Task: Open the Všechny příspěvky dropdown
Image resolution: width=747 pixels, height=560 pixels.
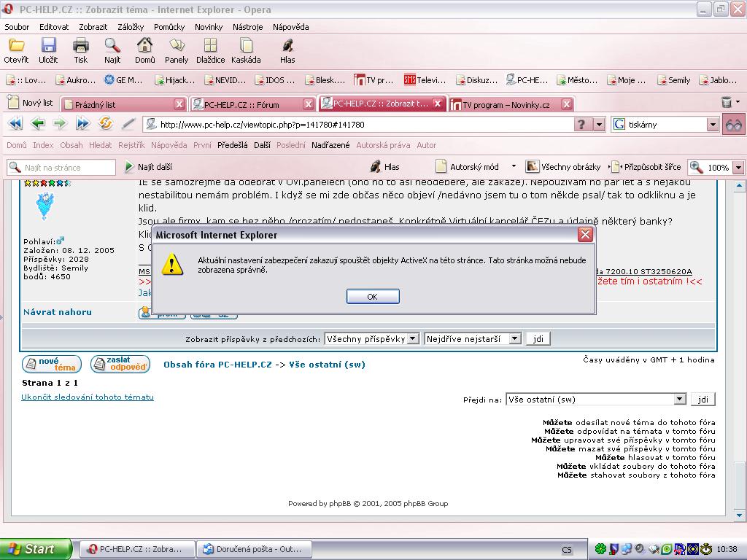Action: 413,339
